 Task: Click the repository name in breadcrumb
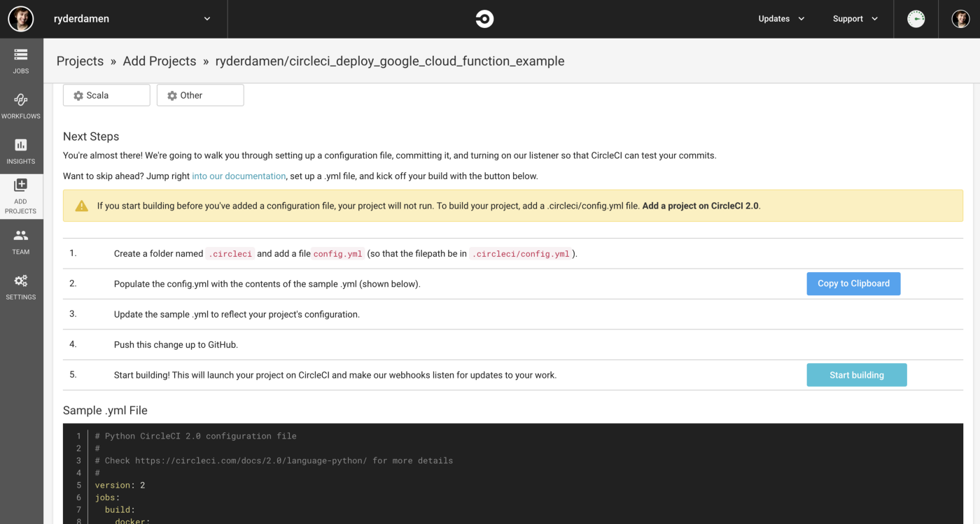(390, 61)
